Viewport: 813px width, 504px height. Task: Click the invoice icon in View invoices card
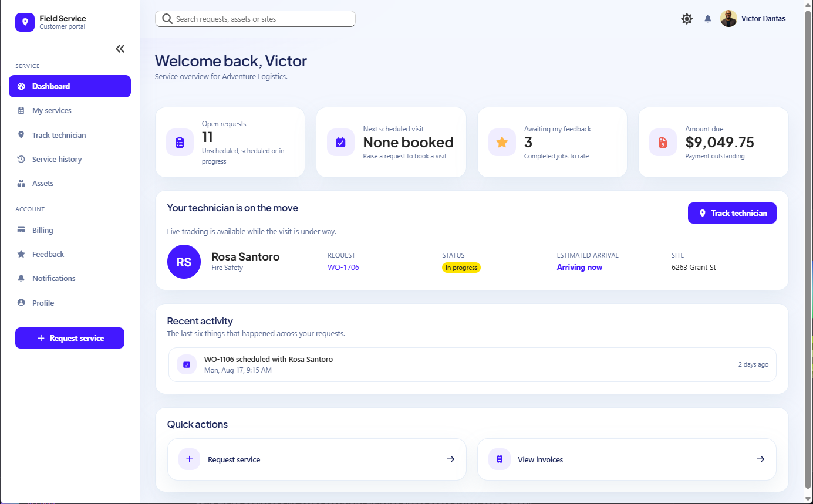[x=500, y=459]
